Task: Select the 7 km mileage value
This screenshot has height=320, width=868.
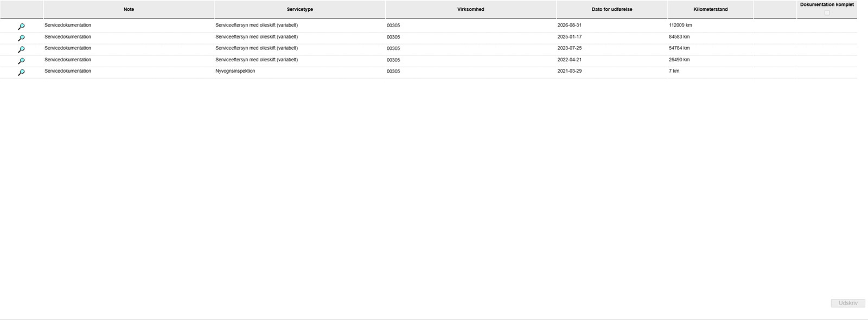Action: coord(674,71)
